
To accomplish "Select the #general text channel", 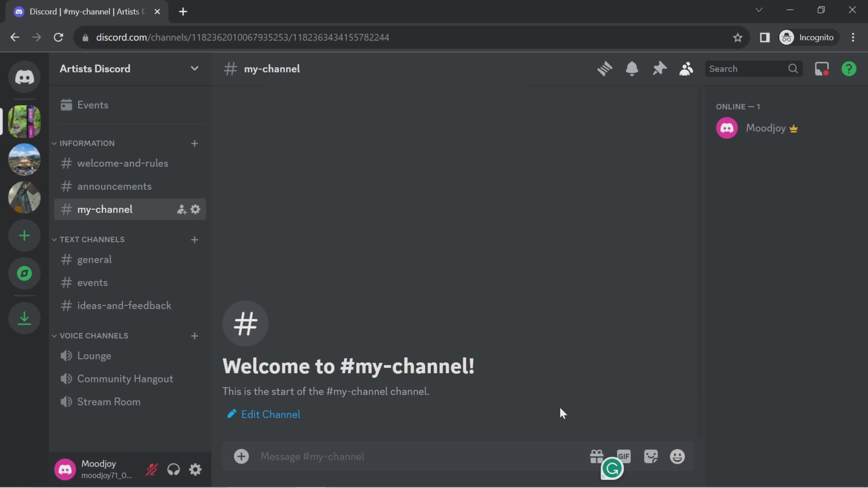I will [94, 259].
